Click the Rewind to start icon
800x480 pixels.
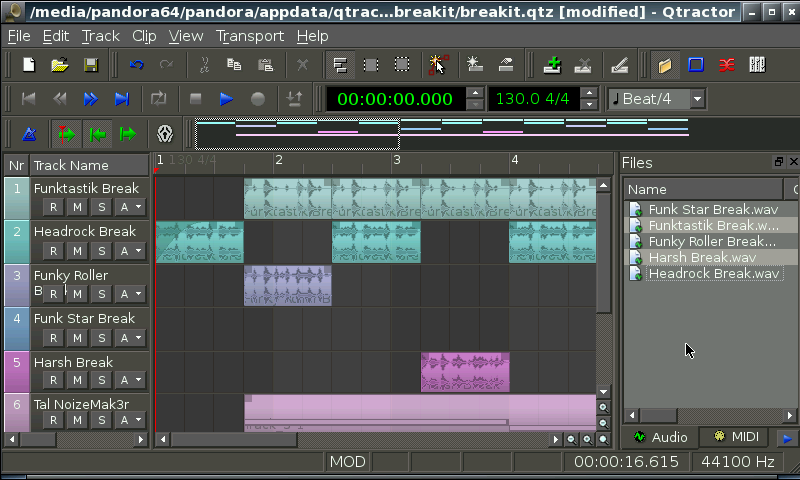[x=29, y=99]
